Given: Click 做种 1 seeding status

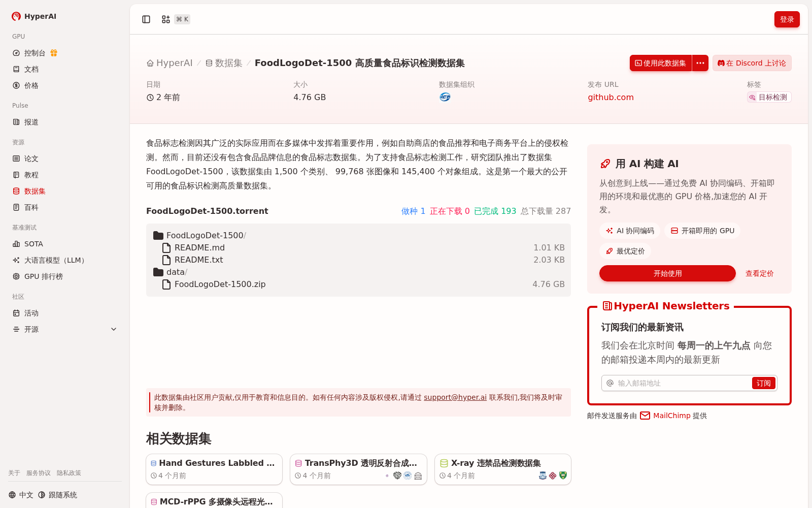Looking at the screenshot, I should [413, 211].
